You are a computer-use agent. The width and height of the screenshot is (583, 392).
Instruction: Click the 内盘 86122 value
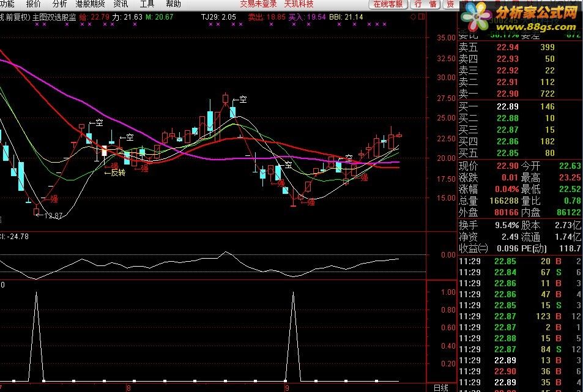click(569, 212)
